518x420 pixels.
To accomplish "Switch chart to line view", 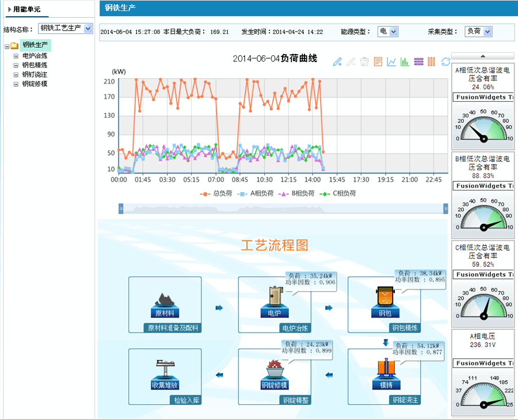I will (x=391, y=62).
